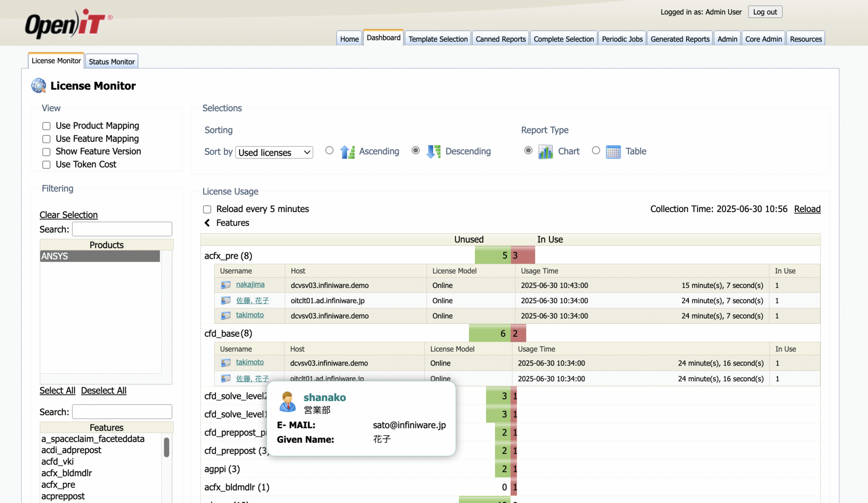868x503 pixels.
Task: Click the Ascending sort arrow icon
Action: [347, 151]
